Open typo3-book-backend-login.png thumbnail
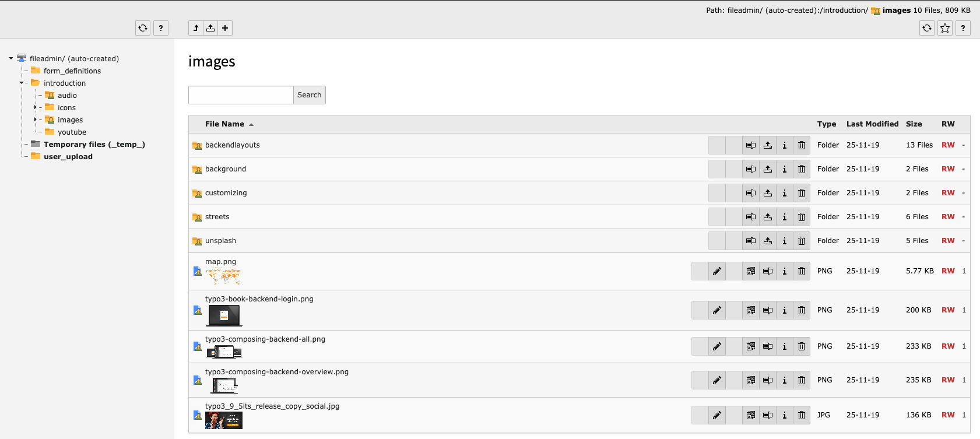The height and width of the screenshot is (439, 980). (x=224, y=315)
